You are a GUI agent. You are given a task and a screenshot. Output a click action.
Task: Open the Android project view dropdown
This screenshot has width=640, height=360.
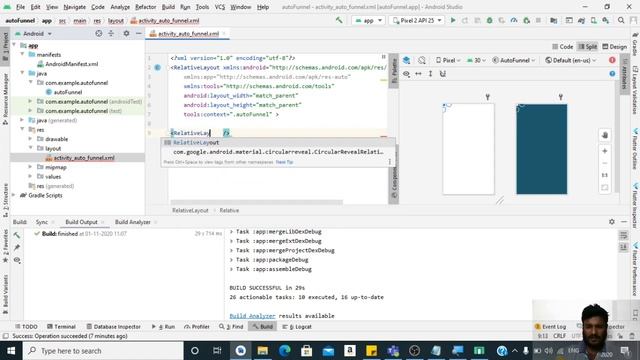coord(33,33)
